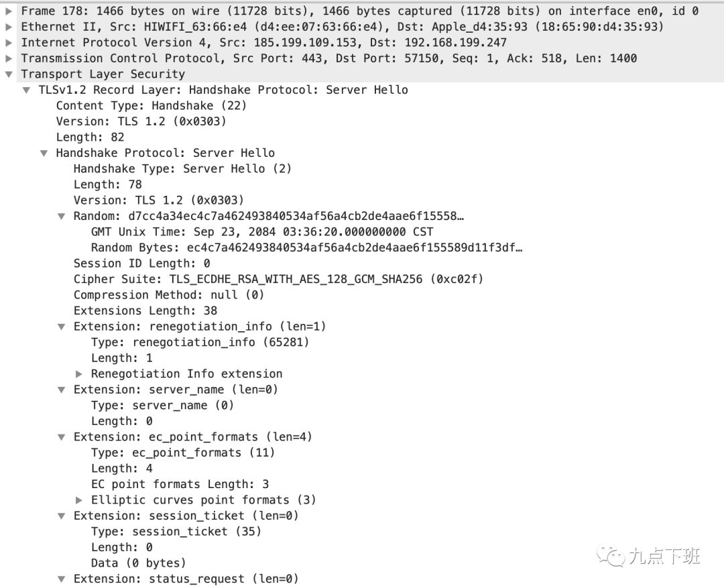Screen dimensions: 724x588
Task: Collapse the session_ticket extension
Action: [x=62, y=516]
